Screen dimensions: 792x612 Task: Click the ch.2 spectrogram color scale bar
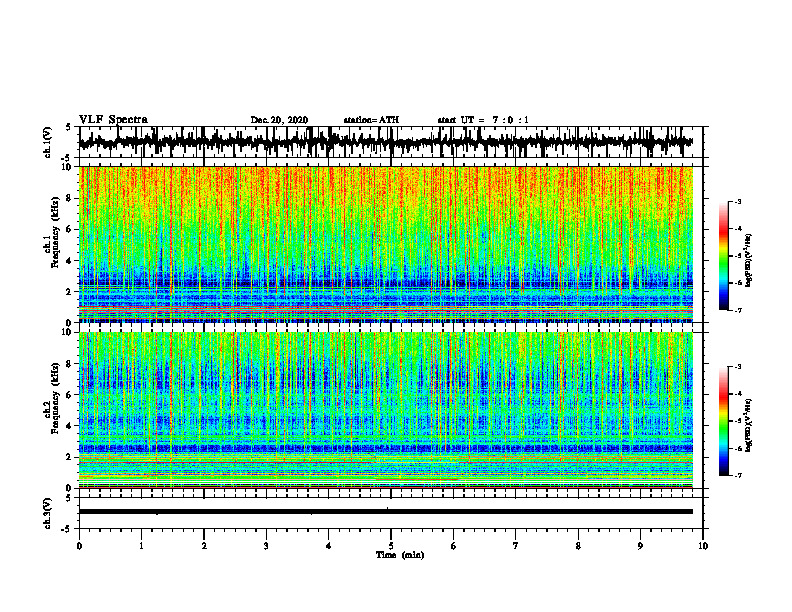pos(724,421)
